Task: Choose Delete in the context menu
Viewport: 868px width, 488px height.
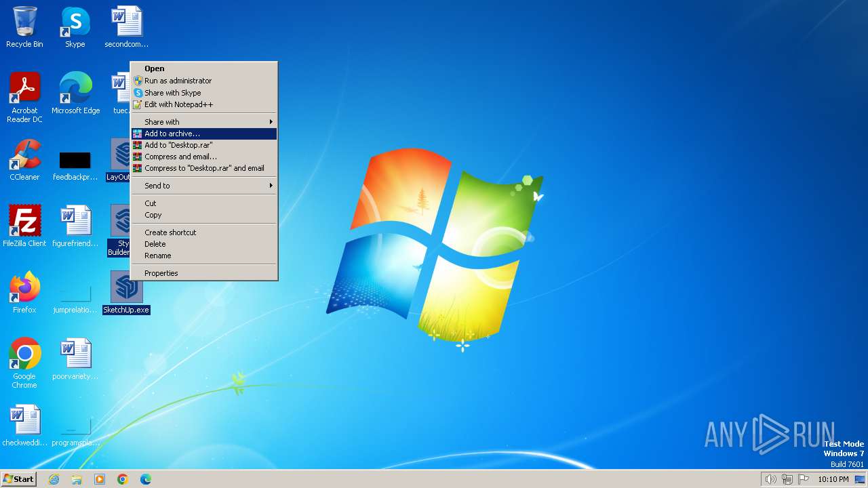Action: [204, 244]
